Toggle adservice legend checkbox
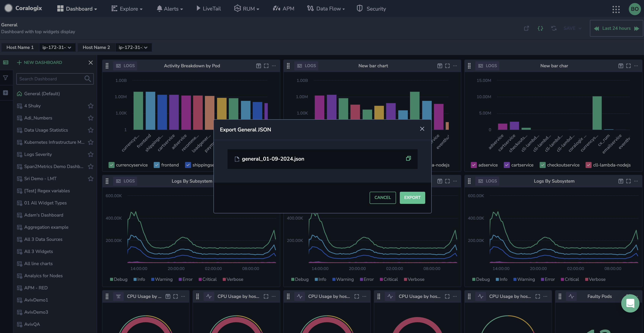644x333 pixels. pyautogui.click(x=473, y=165)
